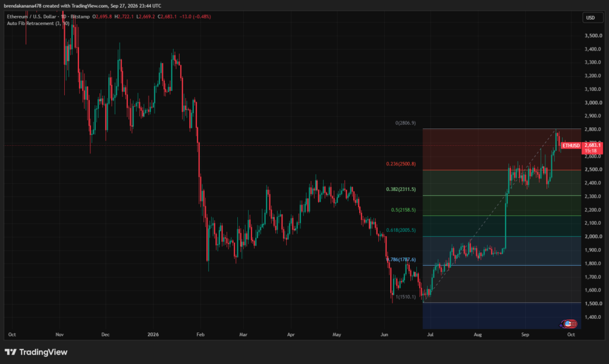
Task: Open the USD currency selector
Action: 592,18
